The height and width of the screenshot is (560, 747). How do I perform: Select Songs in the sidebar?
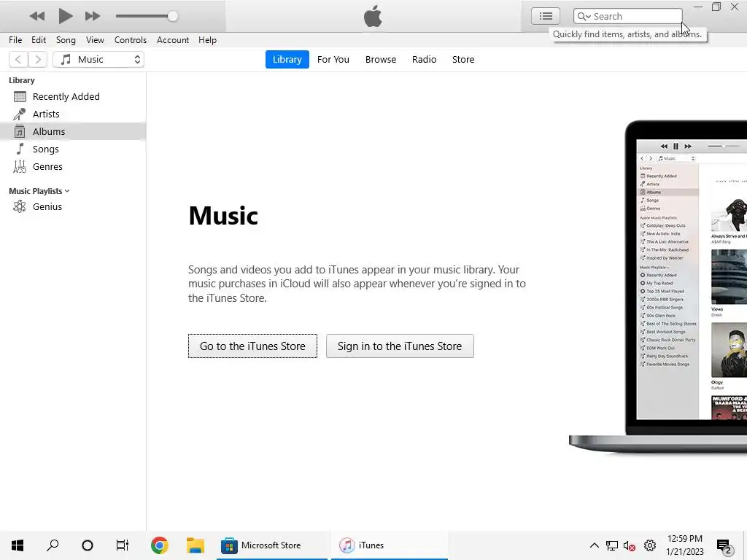click(73, 149)
